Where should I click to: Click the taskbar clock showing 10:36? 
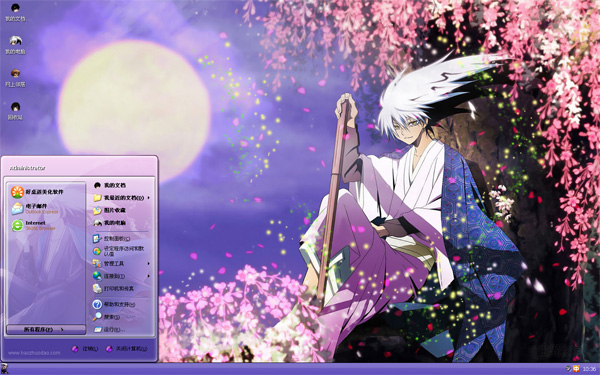tap(590, 369)
